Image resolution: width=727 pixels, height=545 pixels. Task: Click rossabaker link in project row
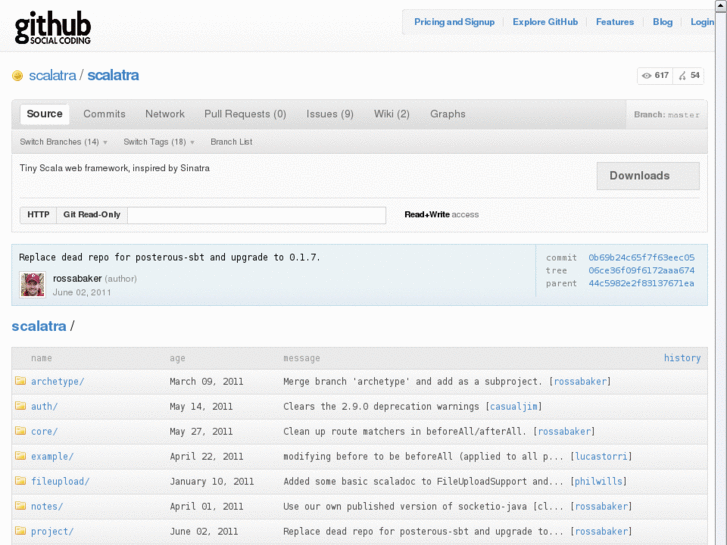[x=601, y=532]
